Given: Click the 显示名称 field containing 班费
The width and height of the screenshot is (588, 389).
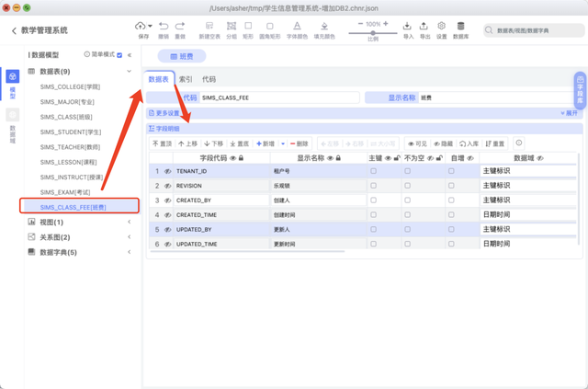Looking at the screenshot, I should point(499,97).
